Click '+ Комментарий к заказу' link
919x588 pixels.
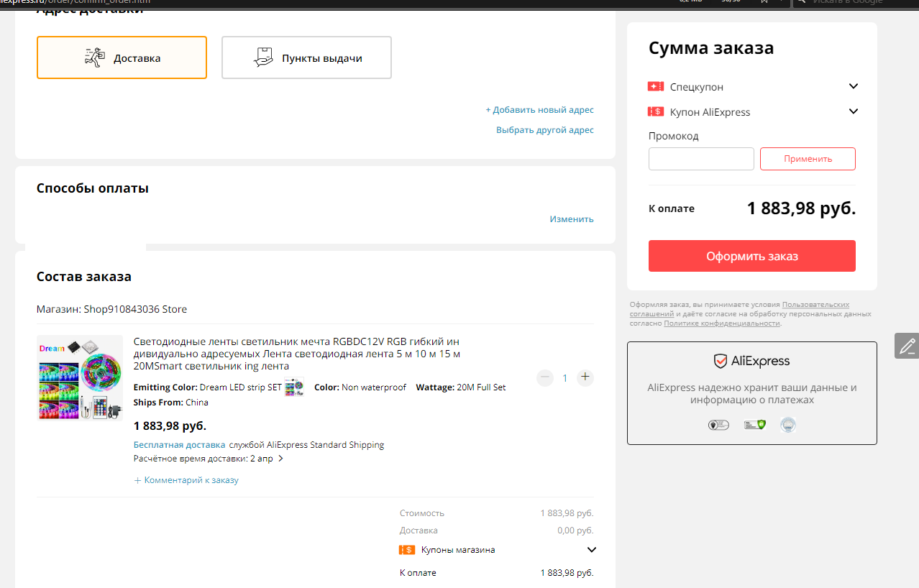[186, 480]
